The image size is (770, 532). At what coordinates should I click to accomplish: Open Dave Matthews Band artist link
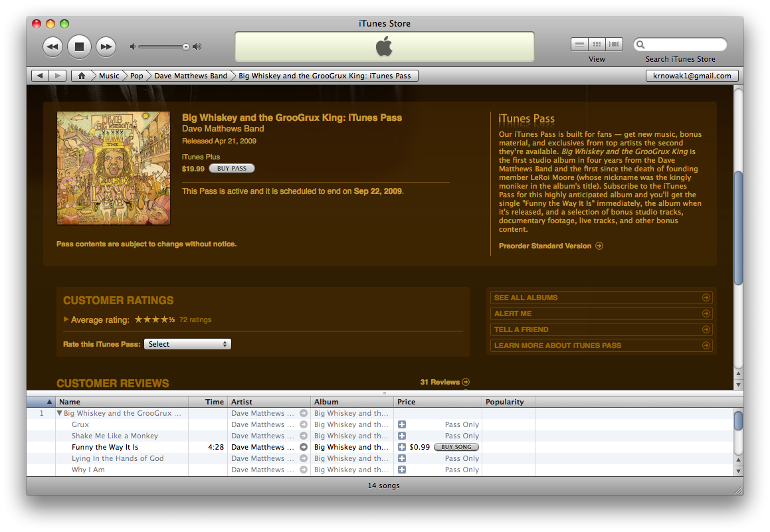pyautogui.click(x=223, y=129)
